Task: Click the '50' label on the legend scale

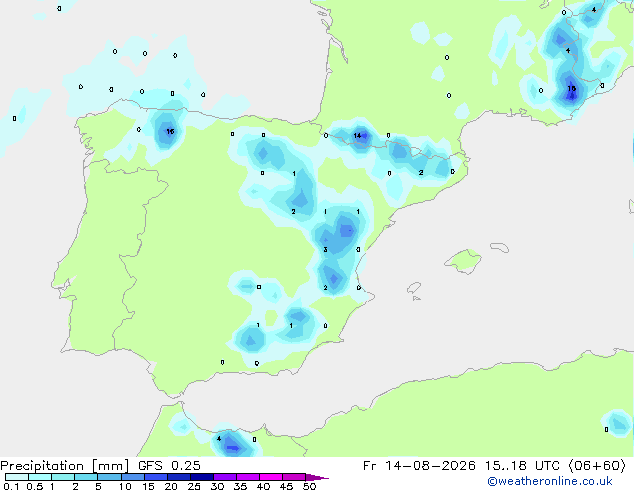Action: (309, 486)
